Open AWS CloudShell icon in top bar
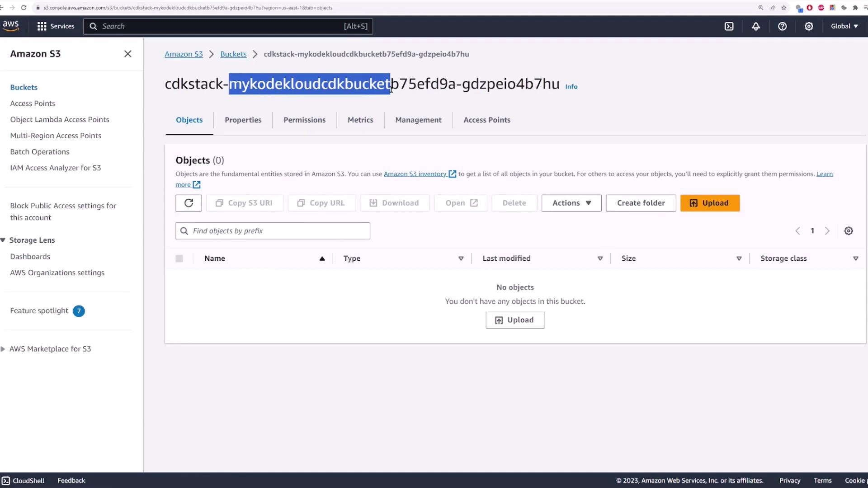This screenshot has height=488, width=868. pos(729,26)
